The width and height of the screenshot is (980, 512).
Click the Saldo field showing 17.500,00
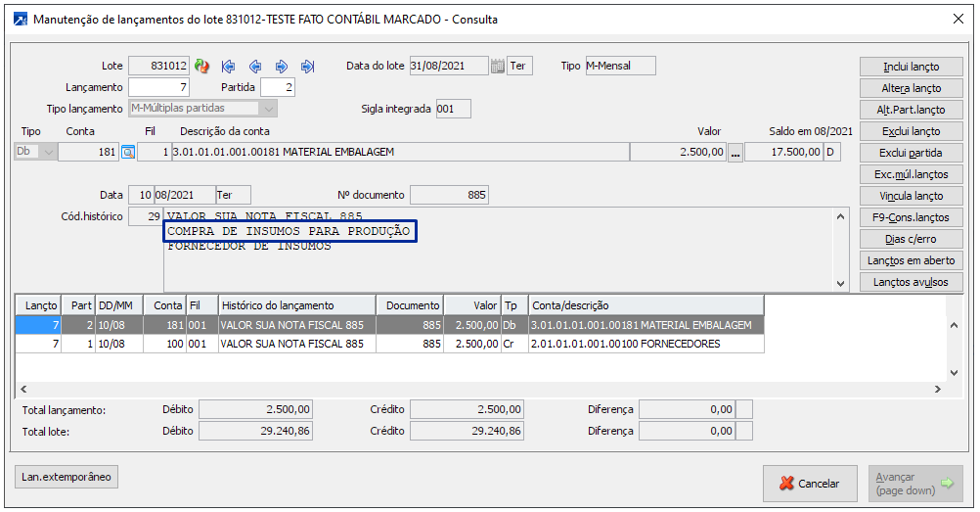(x=784, y=152)
